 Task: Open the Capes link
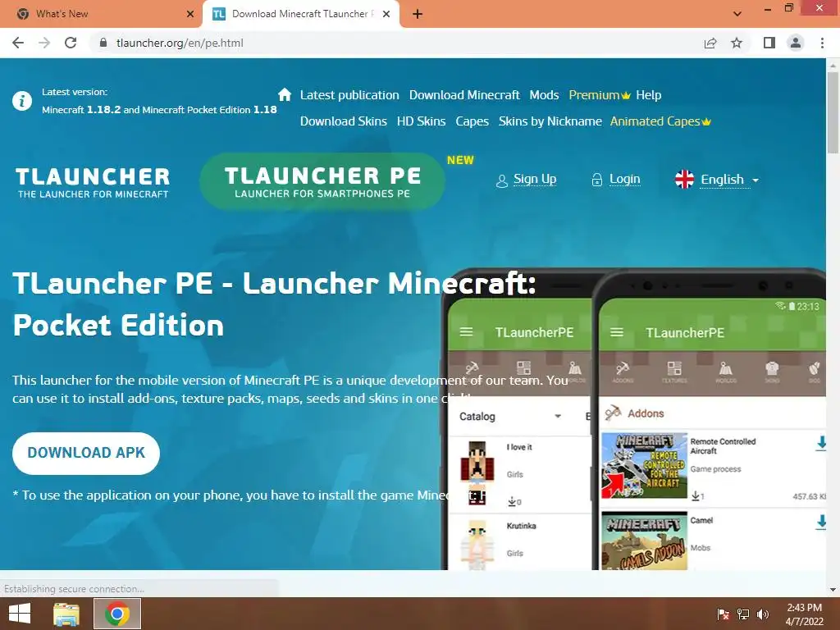coord(472,121)
